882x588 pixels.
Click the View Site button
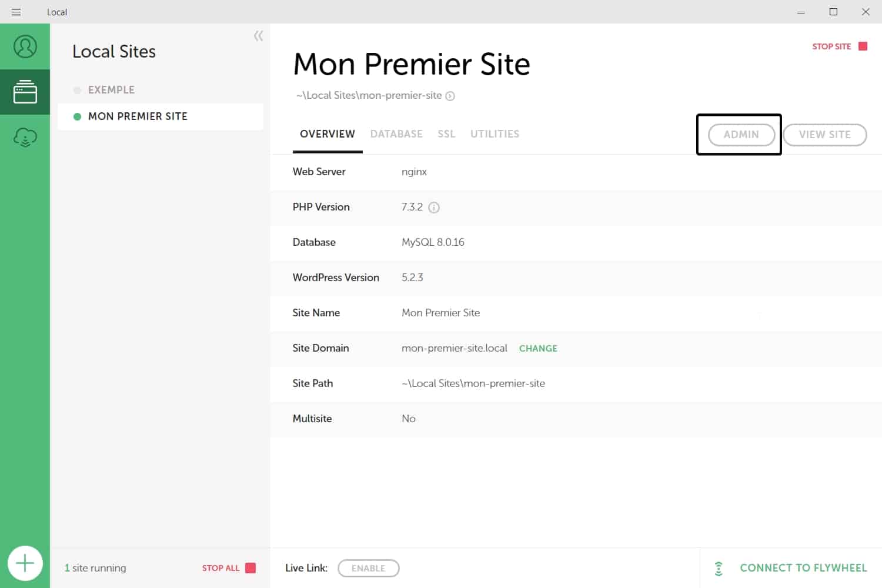click(x=824, y=135)
